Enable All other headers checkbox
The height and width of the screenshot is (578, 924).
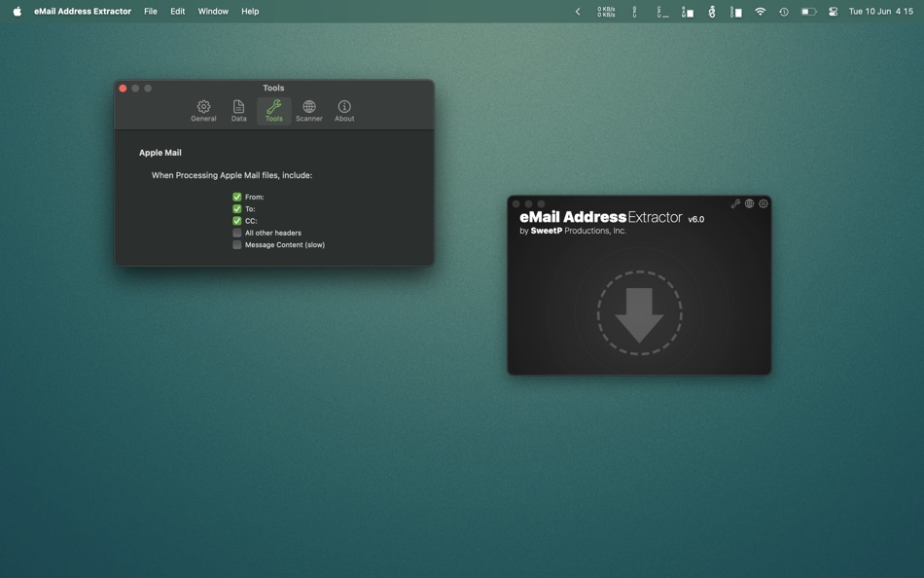coord(237,233)
